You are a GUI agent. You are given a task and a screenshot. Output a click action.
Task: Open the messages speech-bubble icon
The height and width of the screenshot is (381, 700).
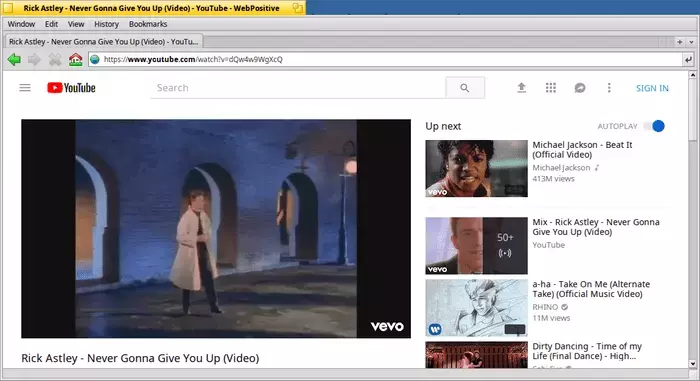point(580,88)
